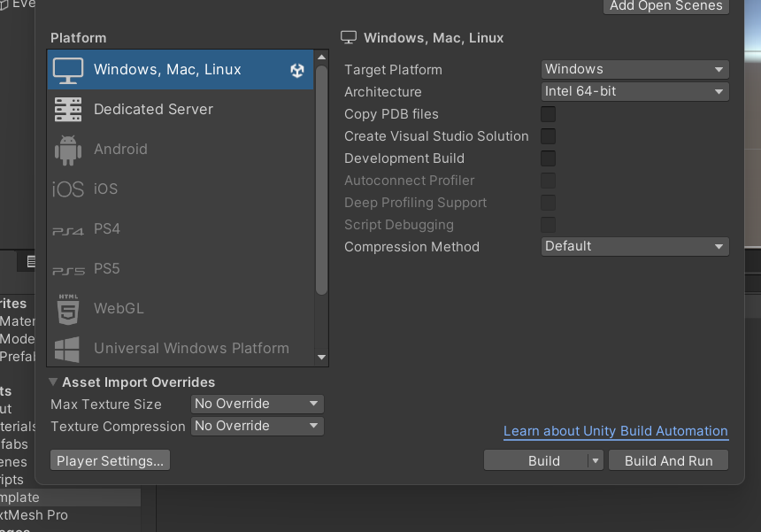Click the Universal Windows Platform logo icon
This screenshot has width=761, height=532.
67,350
